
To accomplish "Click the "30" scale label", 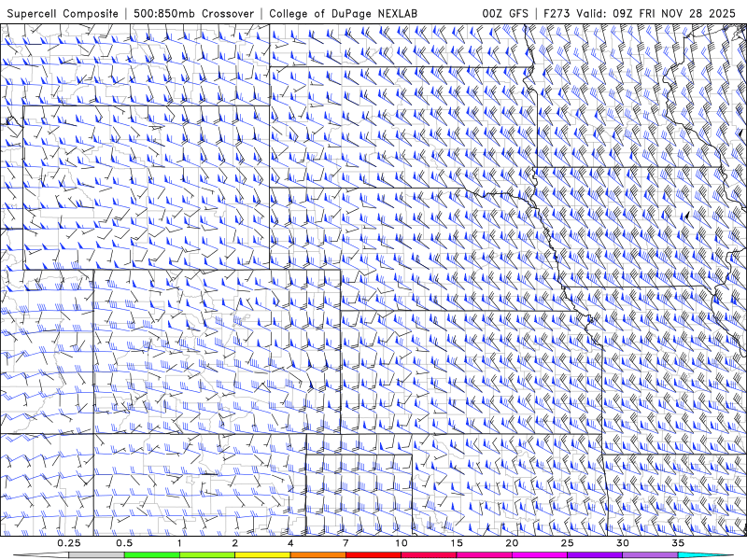I will (x=623, y=543).
